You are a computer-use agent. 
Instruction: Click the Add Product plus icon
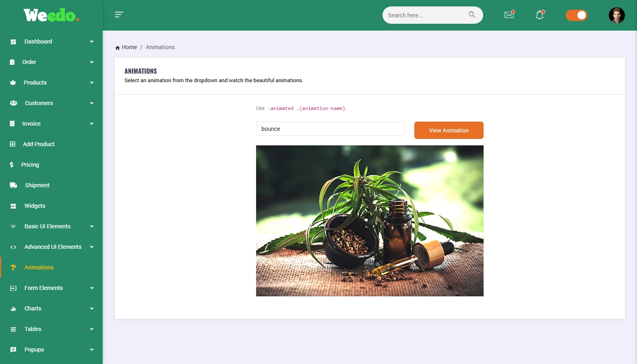[12, 144]
